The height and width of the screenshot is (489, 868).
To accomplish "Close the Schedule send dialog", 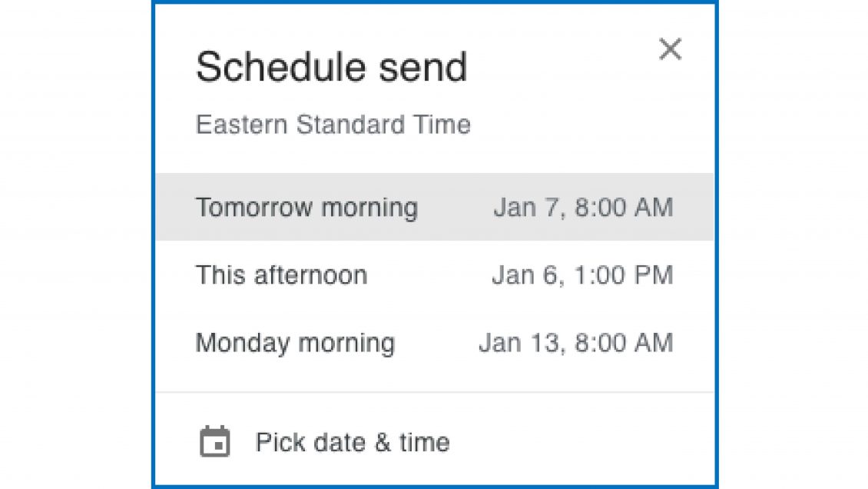I will point(670,48).
